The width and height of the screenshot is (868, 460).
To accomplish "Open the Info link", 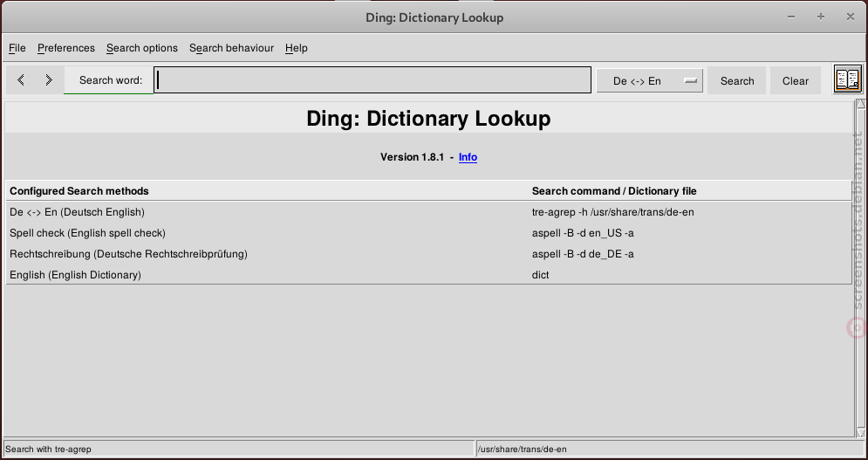I will 468,157.
